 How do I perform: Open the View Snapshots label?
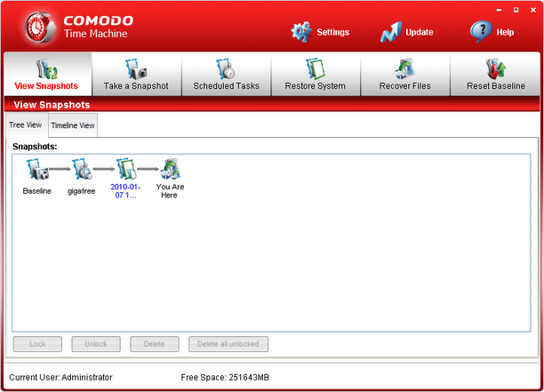tap(46, 85)
